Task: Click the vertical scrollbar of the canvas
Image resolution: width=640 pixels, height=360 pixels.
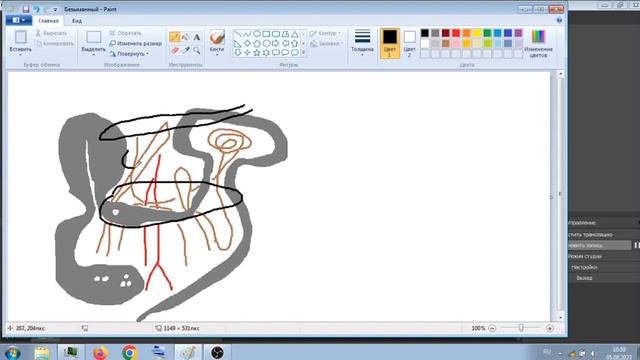Action: [x=560, y=195]
